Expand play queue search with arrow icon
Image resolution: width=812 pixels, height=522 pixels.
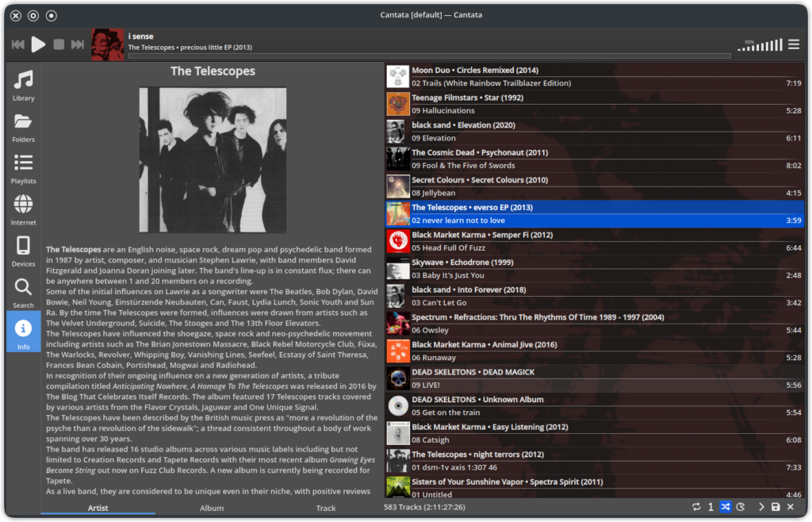tap(761, 507)
